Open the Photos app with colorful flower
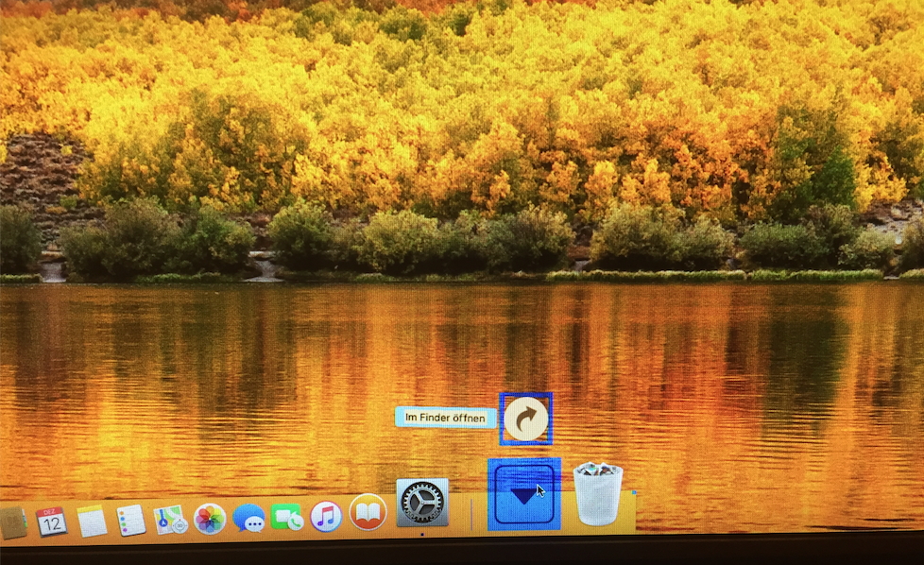 210,519
